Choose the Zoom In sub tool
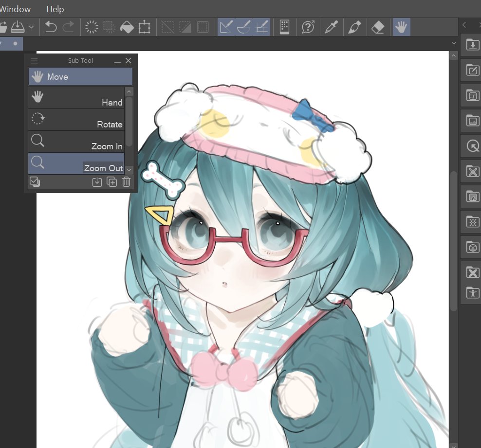 [x=76, y=142]
